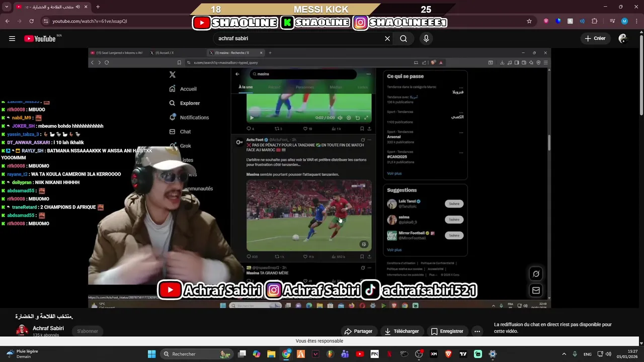Screen dimensions: 644x362
Task: Click the Enregistrer save button
Action: (x=447, y=331)
